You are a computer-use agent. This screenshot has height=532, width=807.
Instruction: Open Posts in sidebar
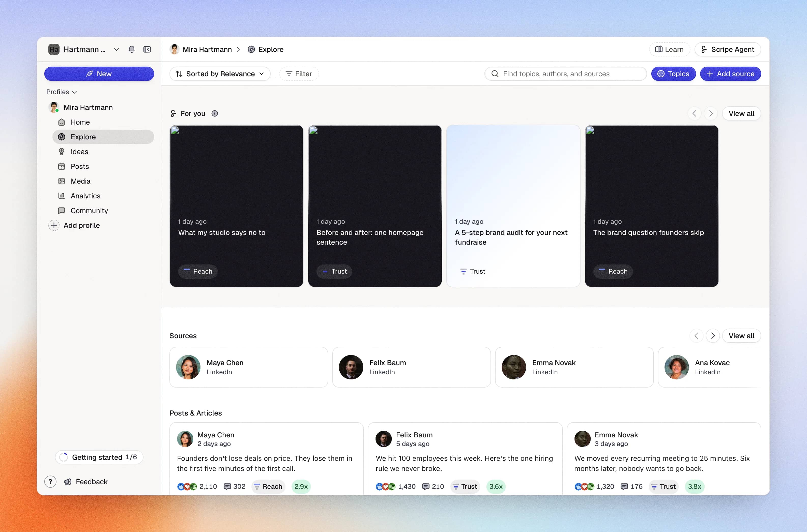pyautogui.click(x=103, y=166)
